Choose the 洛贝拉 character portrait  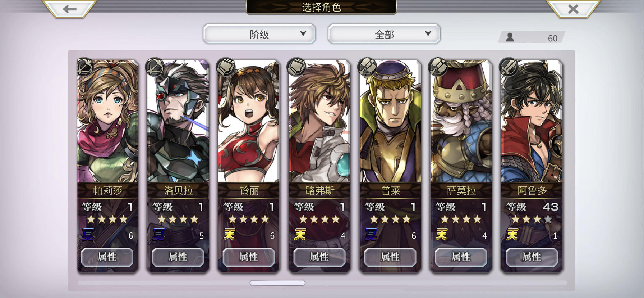pyautogui.click(x=178, y=121)
